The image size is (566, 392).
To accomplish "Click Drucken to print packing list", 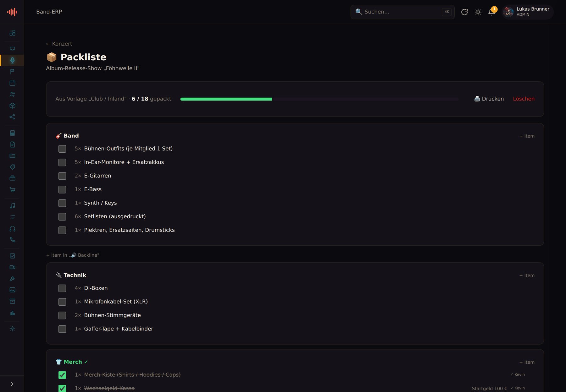I will pyautogui.click(x=489, y=99).
